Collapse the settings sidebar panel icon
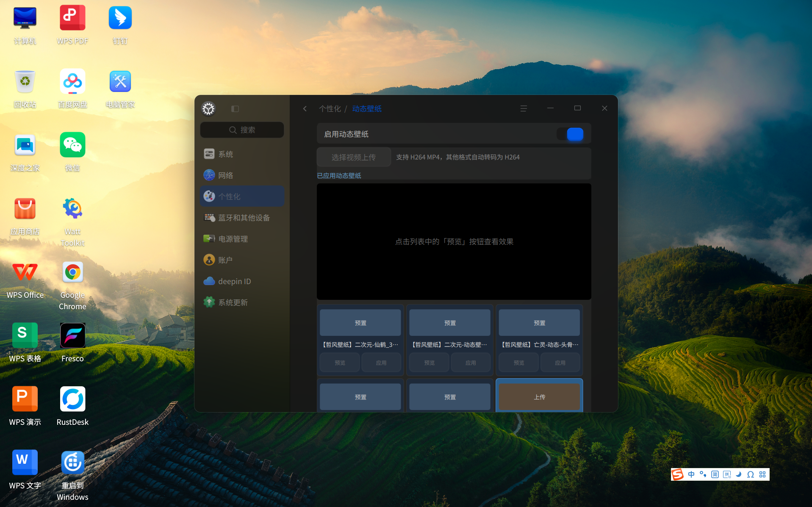The height and width of the screenshot is (507, 812). coord(235,109)
